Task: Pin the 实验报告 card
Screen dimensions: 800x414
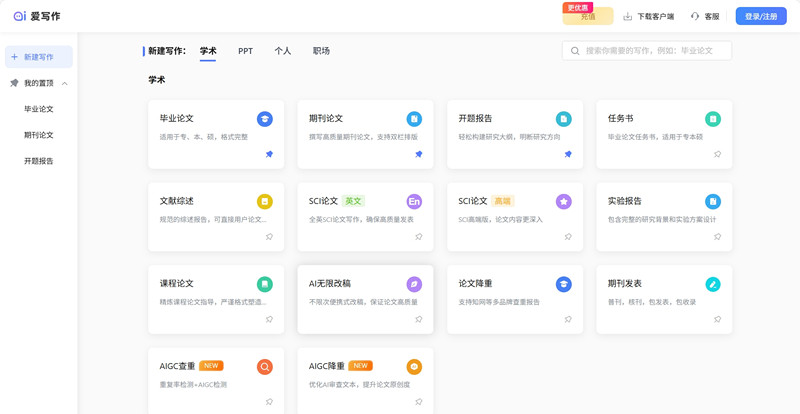Action: [718, 237]
